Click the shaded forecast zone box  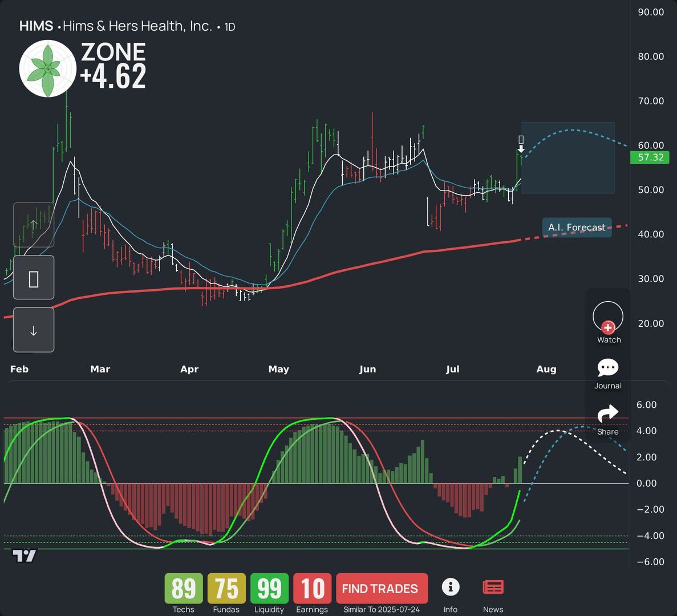pos(567,158)
